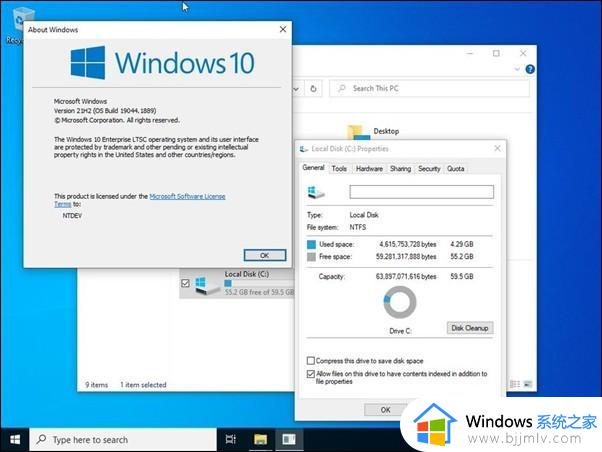Switch to the General tab
This screenshot has height=452, width=602.
pos(313,168)
